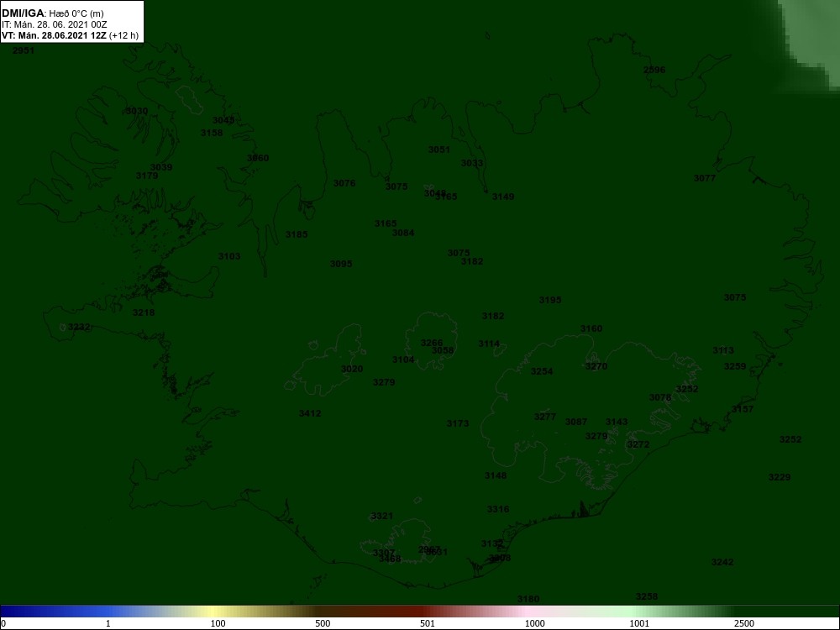Click the map value 3095
840x630 pixels.
click(x=341, y=264)
